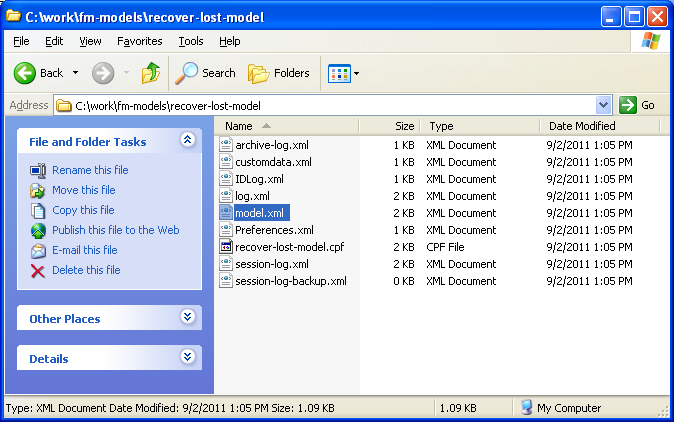The image size is (674, 422).
Task: Click the Publish to Web globe icon
Action: click(38, 231)
